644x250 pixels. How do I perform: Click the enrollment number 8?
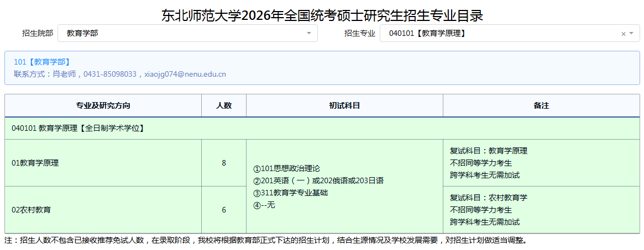click(224, 163)
